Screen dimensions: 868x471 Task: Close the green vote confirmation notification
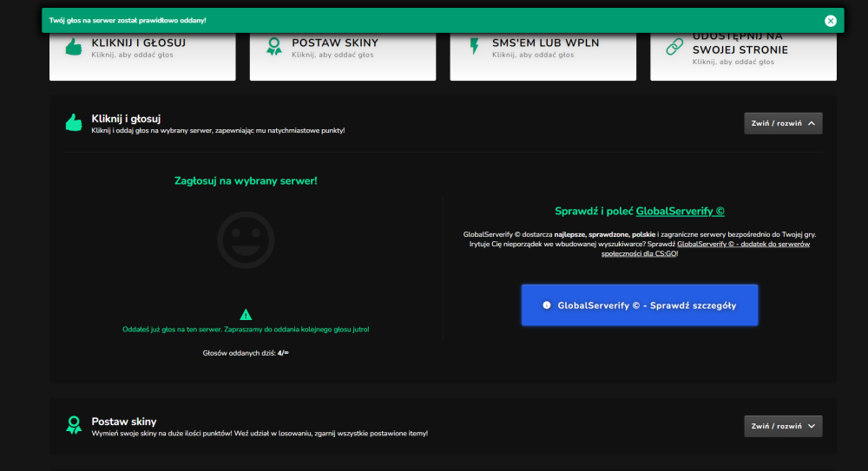tap(831, 21)
